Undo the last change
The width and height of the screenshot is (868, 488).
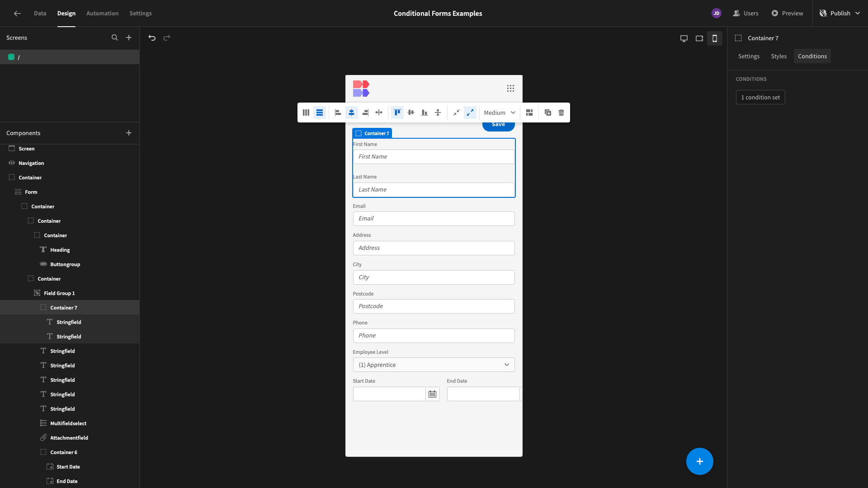[152, 38]
